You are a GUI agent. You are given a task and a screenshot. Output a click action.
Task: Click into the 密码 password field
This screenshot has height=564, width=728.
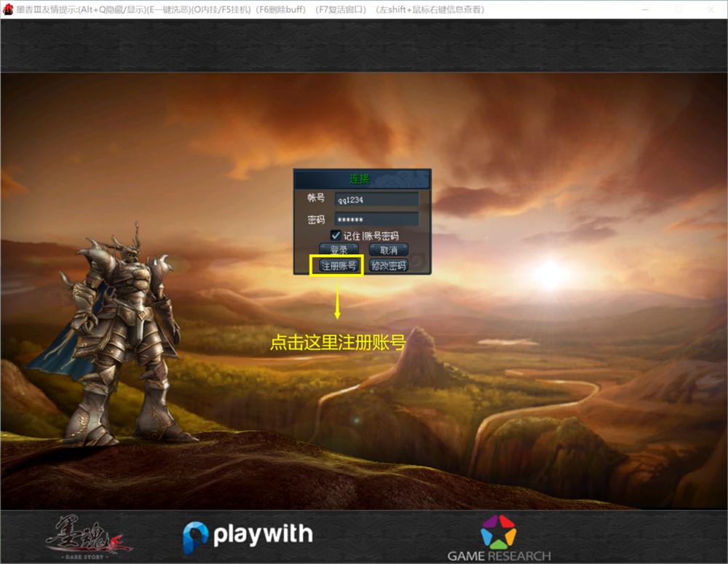[376, 219]
